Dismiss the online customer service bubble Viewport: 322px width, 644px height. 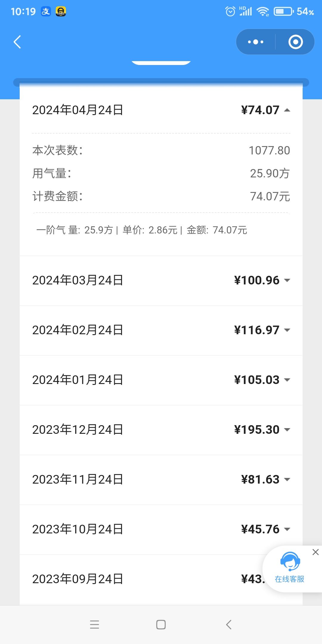(315, 552)
